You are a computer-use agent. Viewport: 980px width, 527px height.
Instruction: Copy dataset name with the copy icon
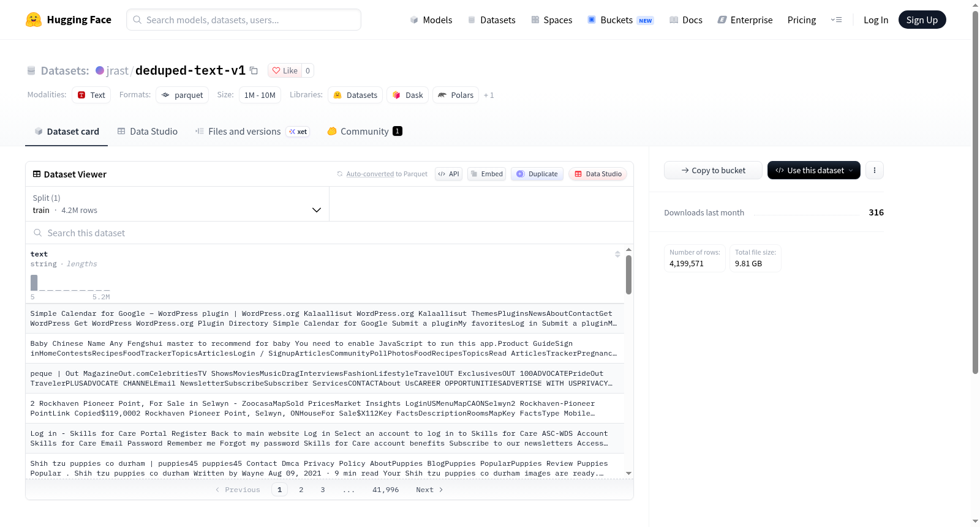[x=254, y=70]
